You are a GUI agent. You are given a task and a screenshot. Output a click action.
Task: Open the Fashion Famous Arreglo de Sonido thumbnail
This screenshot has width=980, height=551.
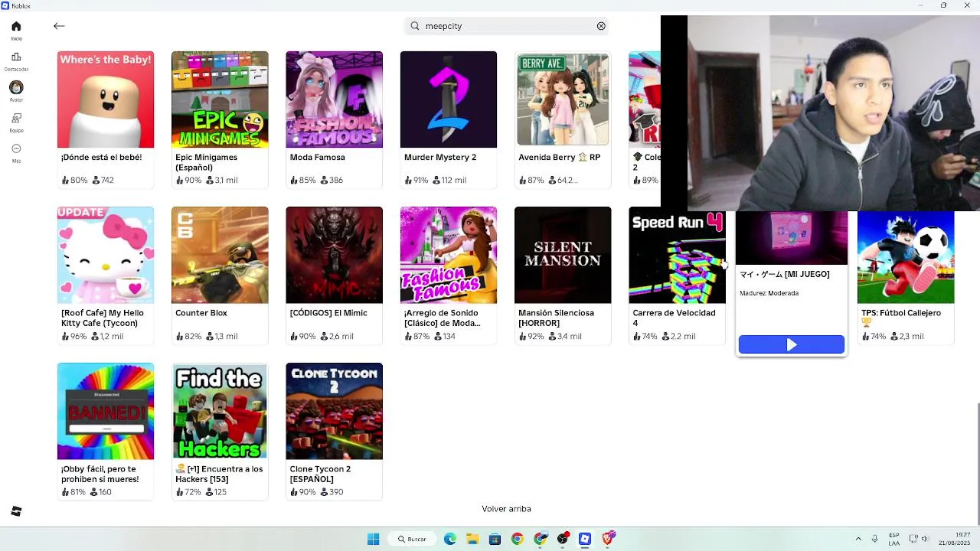click(449, 255)
